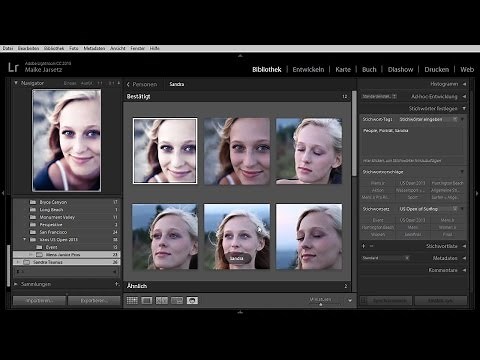The image size is (480, 360).
Task: Collapse the Bestätigt section header
Action: (237, 96)
